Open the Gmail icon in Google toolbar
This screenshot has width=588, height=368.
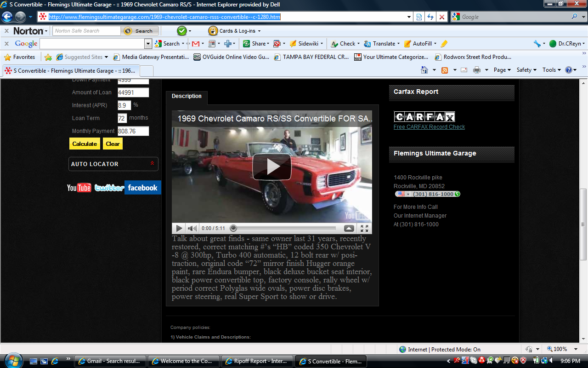click(x=195, y=44)
